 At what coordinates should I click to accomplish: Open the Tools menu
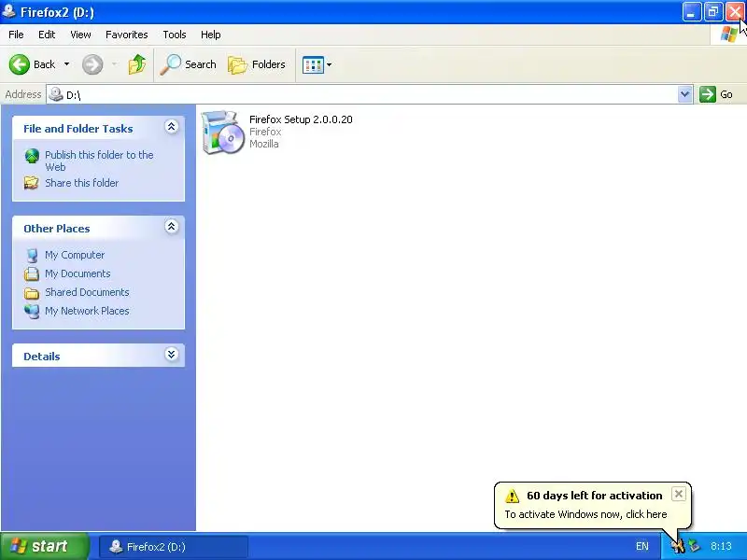coord(175,35)
